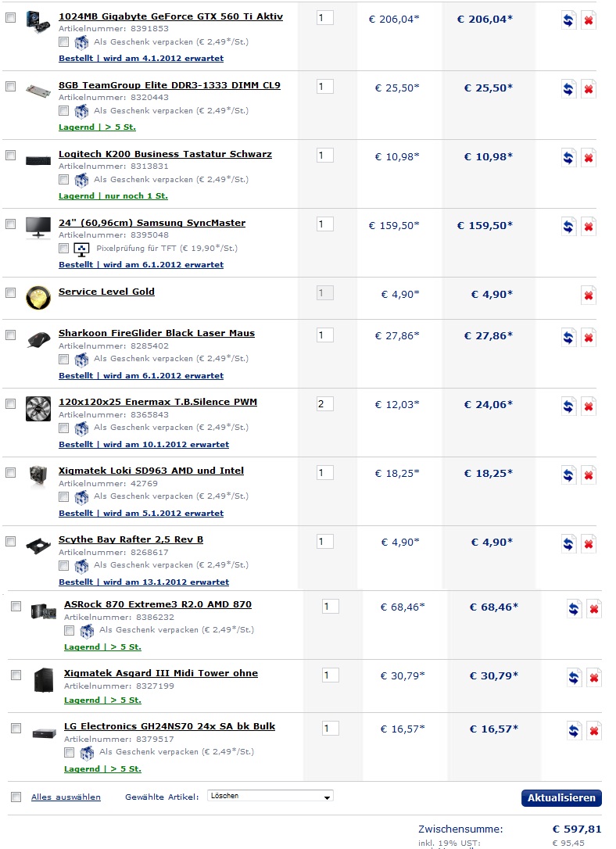Remove the Scythe Bay Rafter item
The height and width of the screenshot is (849, 616).
(x=589, y=543)
